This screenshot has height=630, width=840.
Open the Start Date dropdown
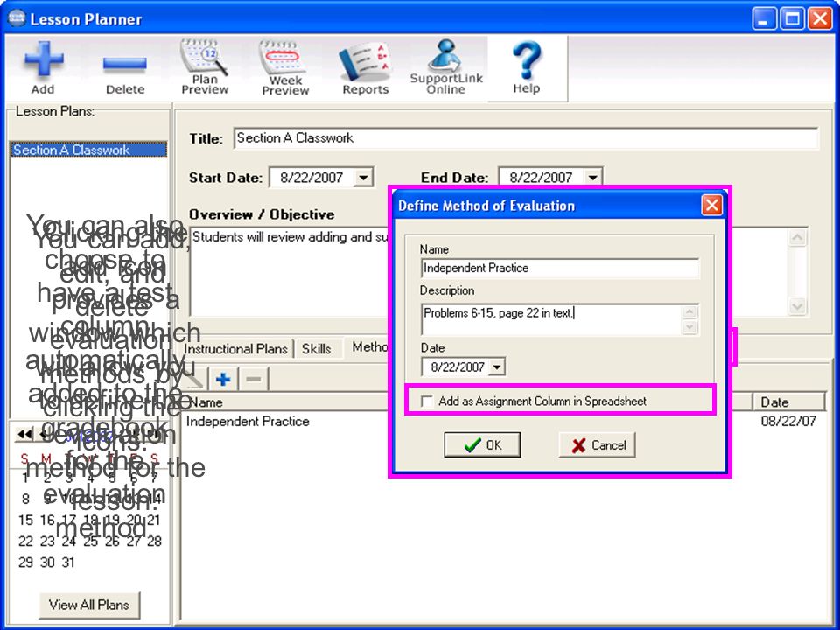point(363,178)
